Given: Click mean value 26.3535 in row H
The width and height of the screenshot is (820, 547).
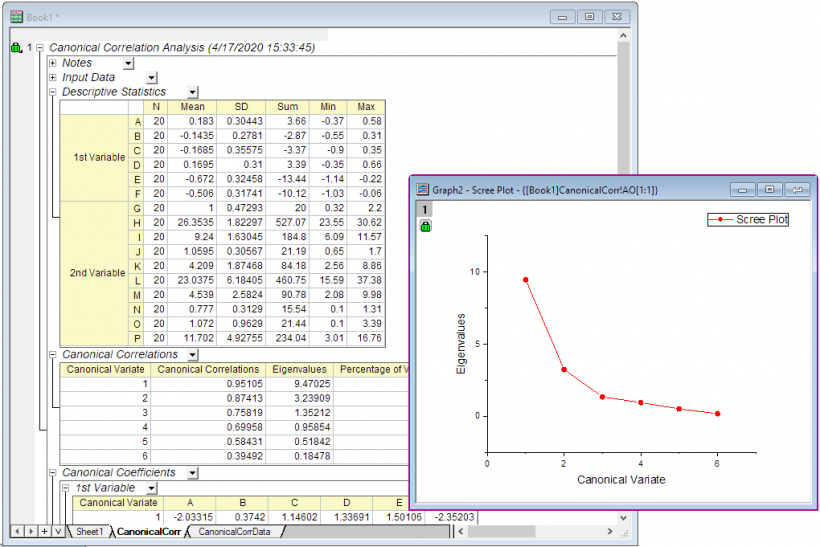Looking at the screenshot, I should [x=192, y=223].
